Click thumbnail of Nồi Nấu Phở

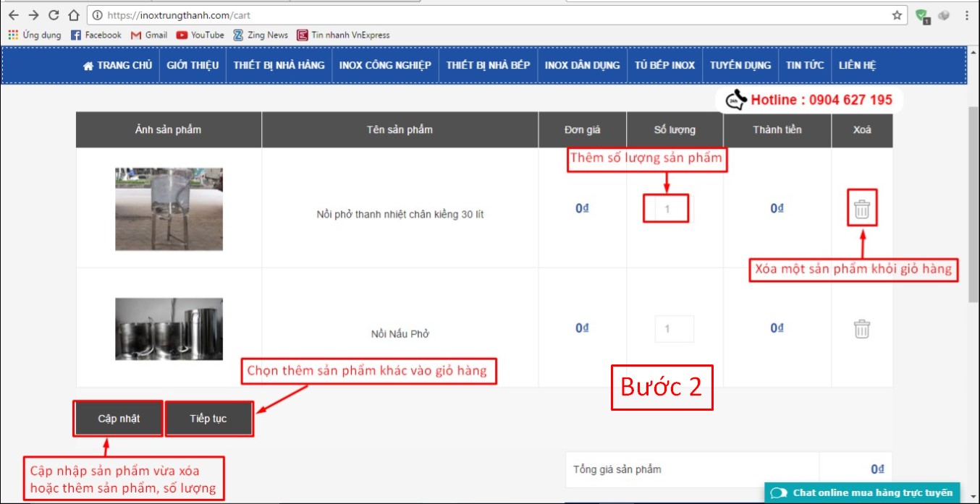[x=169, y=329]
